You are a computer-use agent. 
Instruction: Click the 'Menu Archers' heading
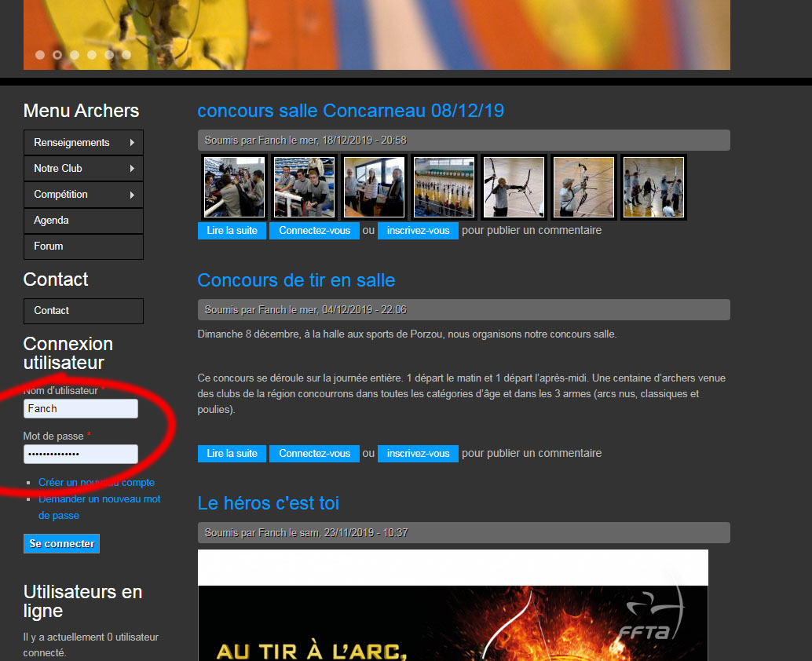(82, 111)
